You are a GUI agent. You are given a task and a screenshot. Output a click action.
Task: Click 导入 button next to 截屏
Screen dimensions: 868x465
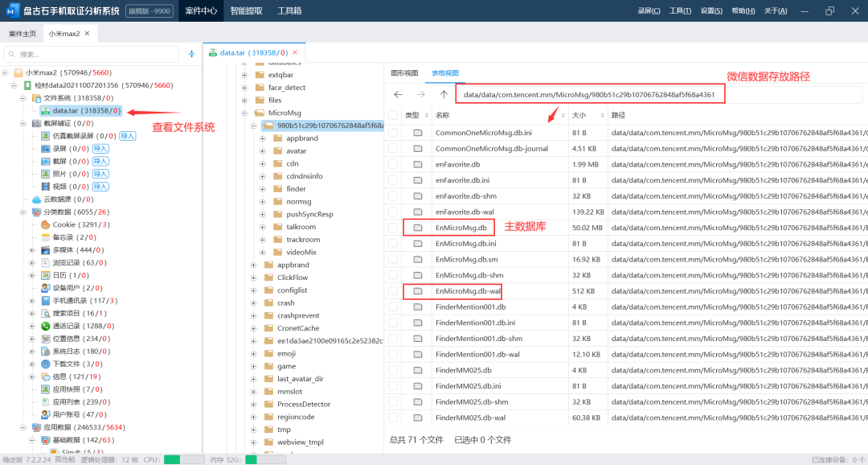[x=100, y=161]
